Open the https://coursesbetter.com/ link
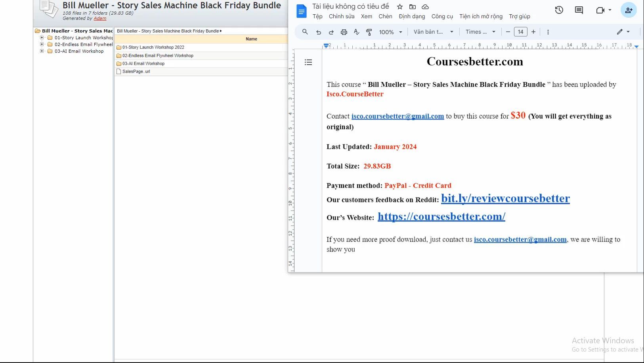This screenshot has height=363, width=644. [x=441, y=217]
